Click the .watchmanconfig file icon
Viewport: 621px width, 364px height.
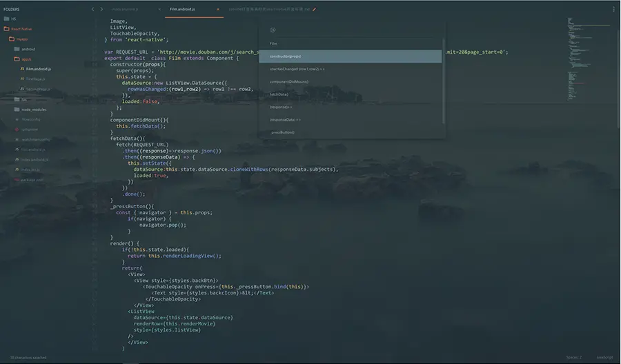pos(17,139)
